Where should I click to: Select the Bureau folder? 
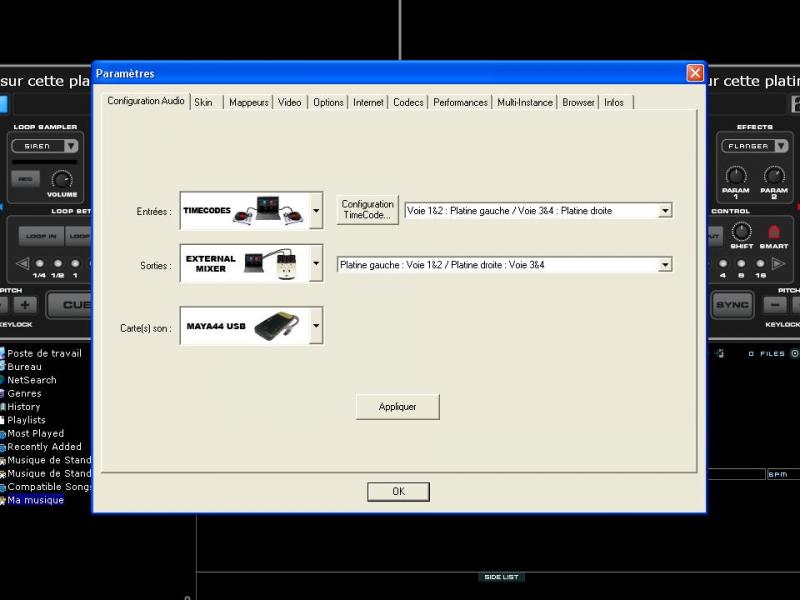[24, 366]
